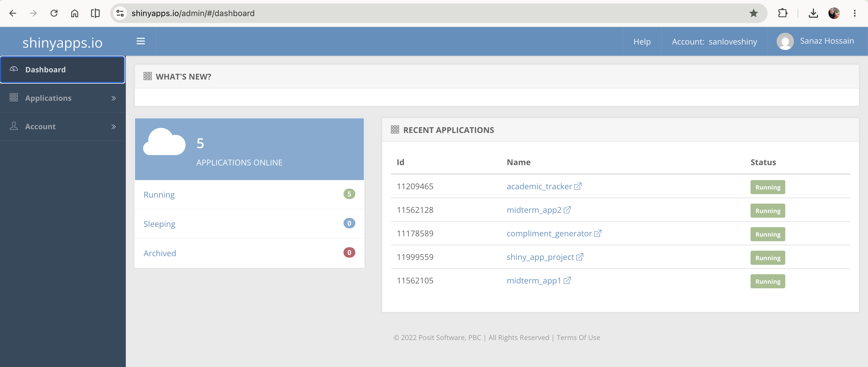Click application id 11999559
868x367 pixels.
(415, 257)
